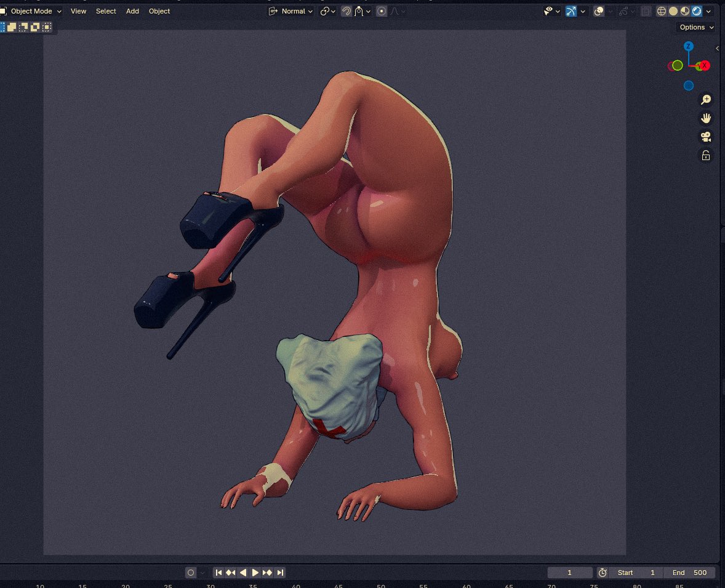Play the animation forward
The height and width of the screenshot is (588, 725).
[x=255, y=573]
